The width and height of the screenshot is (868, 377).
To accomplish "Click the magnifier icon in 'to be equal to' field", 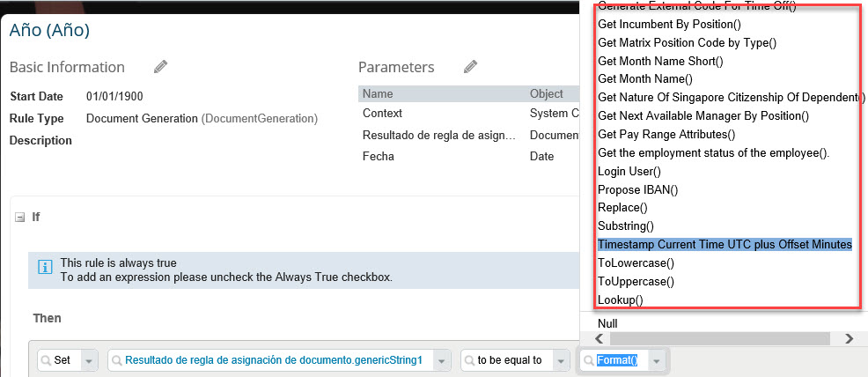I will click(x=471, y=360).
